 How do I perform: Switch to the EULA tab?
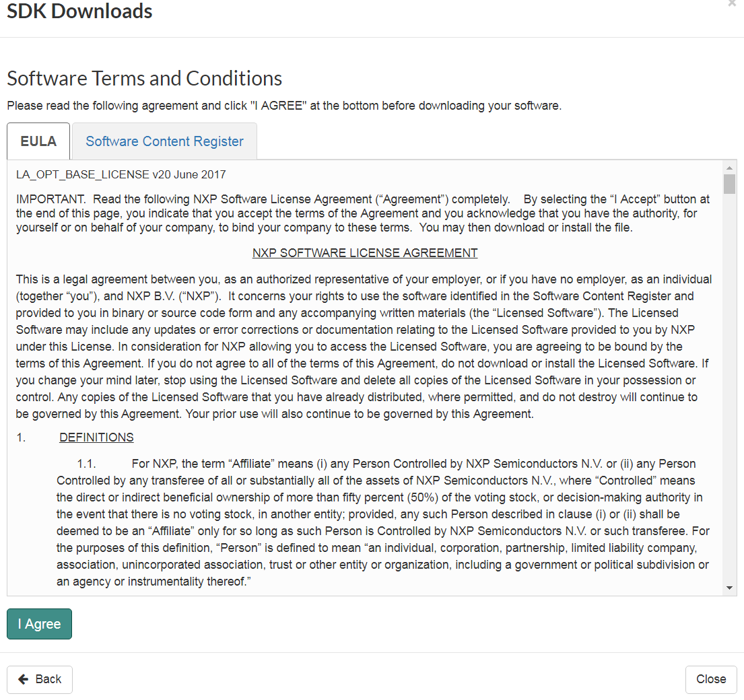[38, 141]
